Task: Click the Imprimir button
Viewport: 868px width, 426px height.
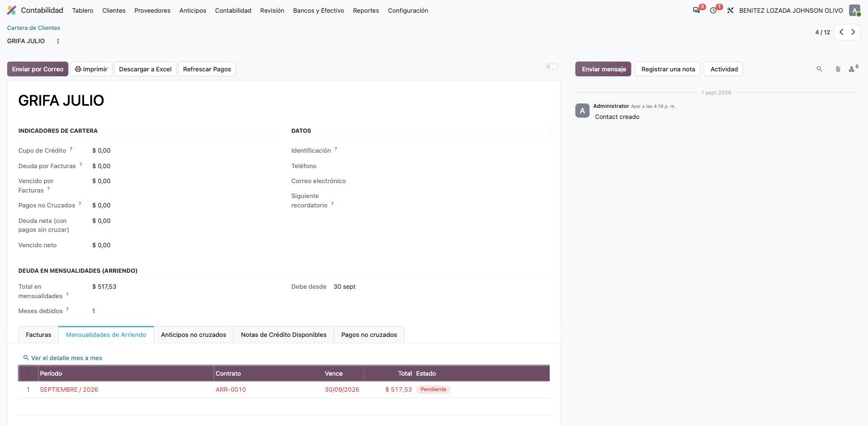Action: [91, 69]
